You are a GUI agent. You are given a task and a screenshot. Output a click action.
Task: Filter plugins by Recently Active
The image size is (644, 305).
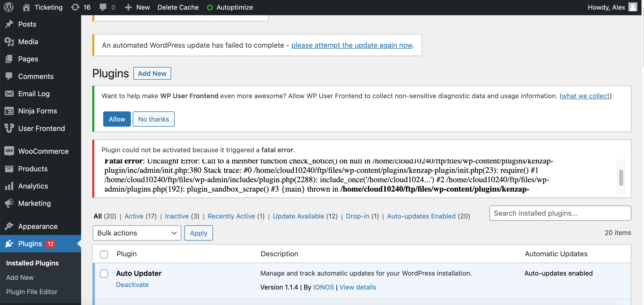[x=236, y=216]
